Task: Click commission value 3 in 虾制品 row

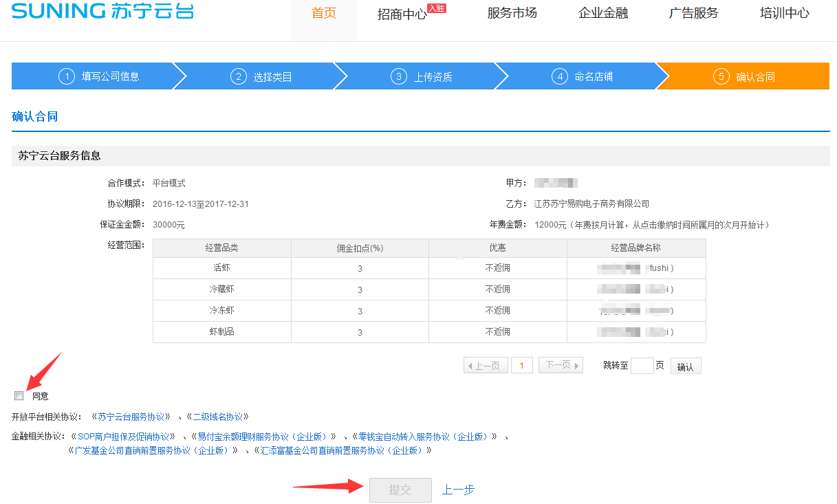Action: tap(360, 332)
